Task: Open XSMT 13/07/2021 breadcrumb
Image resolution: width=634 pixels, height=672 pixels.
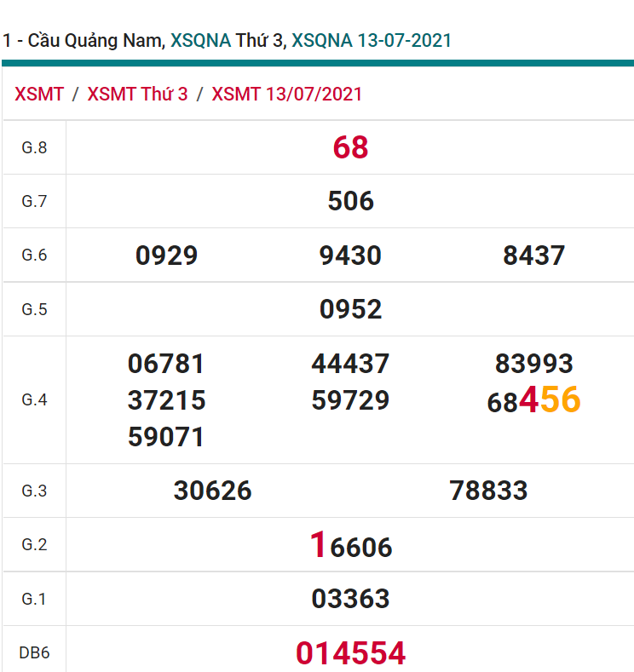Action: coord(287,95)
